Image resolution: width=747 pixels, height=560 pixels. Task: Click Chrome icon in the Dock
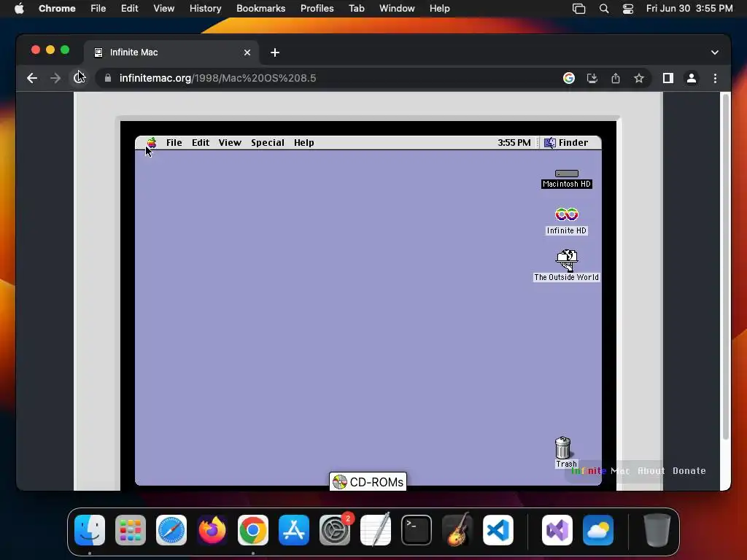[x=253, y=530]
